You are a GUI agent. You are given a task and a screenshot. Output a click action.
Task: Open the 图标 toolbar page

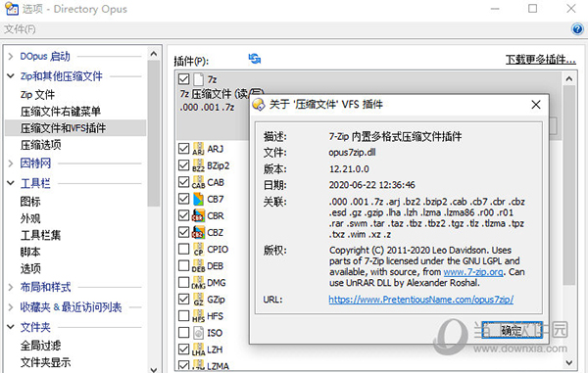(x=30, y=202)
